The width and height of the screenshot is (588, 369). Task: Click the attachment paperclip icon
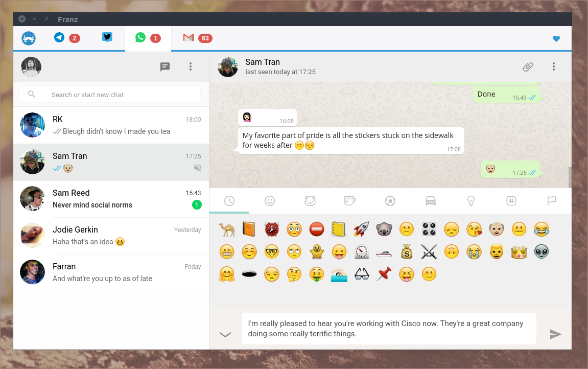point(528,66)
